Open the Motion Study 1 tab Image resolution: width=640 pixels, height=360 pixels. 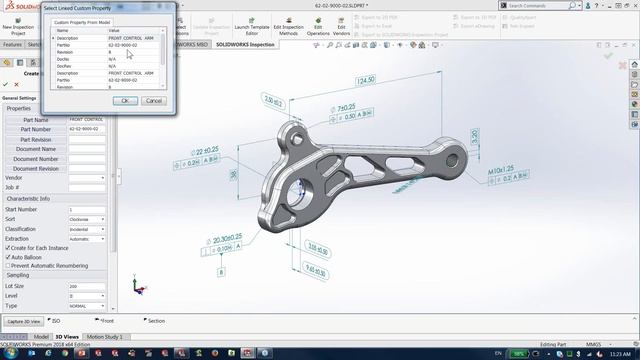pos(104,337)
